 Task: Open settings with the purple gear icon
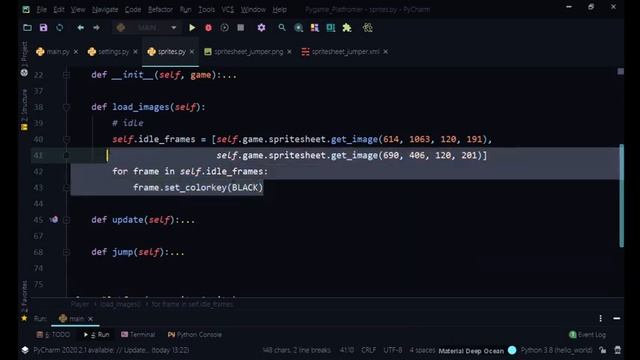pos(261,28)
